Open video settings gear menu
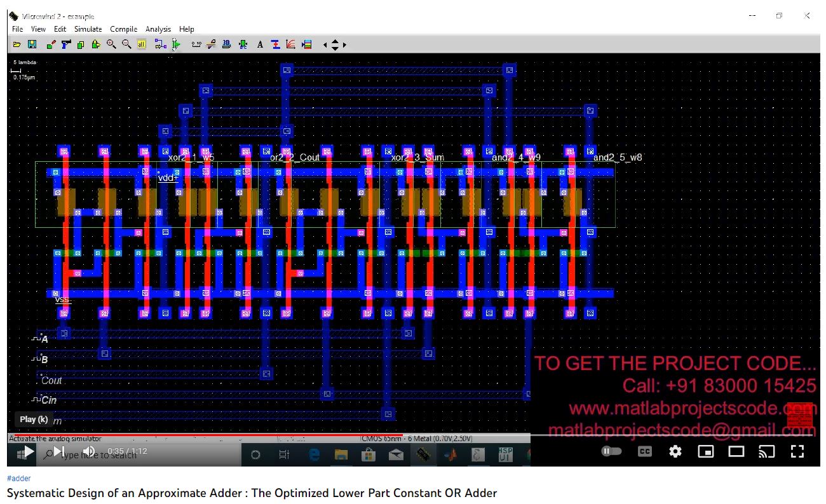826x504 pixels. coord(675,451)
